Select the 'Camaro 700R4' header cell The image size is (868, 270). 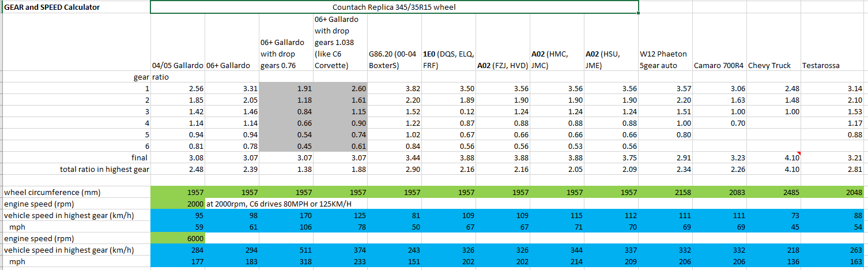point(719,42)
